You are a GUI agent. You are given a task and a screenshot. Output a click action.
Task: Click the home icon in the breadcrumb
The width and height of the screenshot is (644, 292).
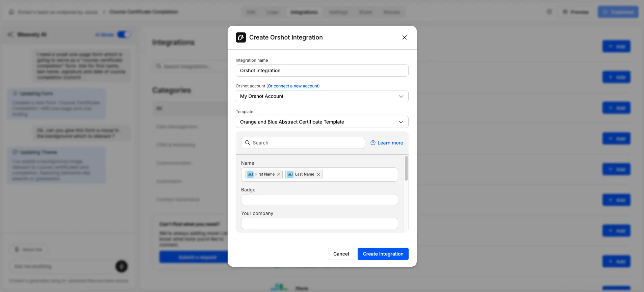pyautogui.click(x=11, y=12)
